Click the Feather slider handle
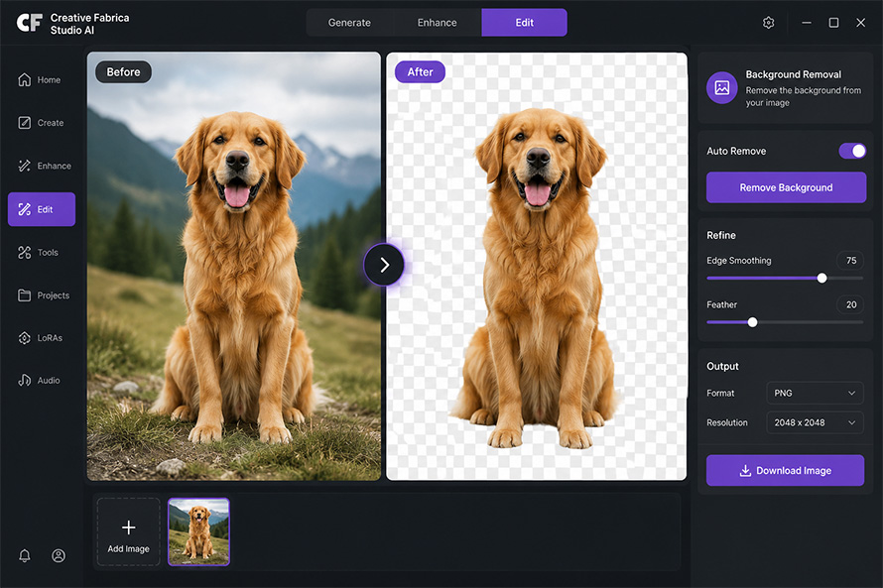Viewport: 883px width, 588px height. click(x=752, y=322)
